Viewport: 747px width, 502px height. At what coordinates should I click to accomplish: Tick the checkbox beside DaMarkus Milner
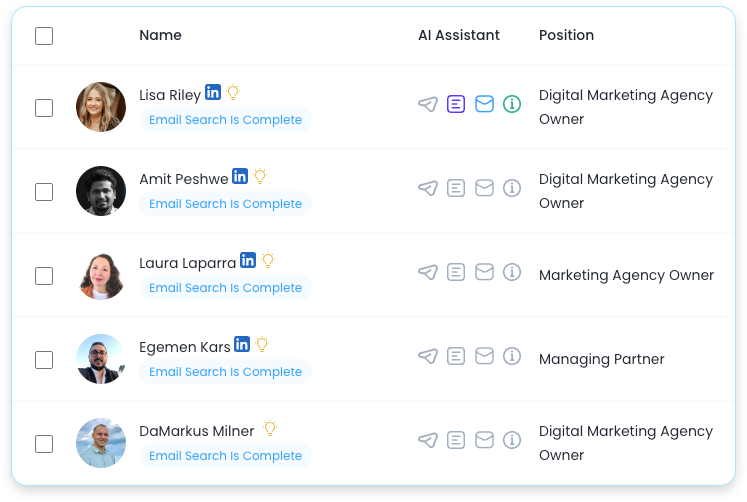tap(44, 444)
